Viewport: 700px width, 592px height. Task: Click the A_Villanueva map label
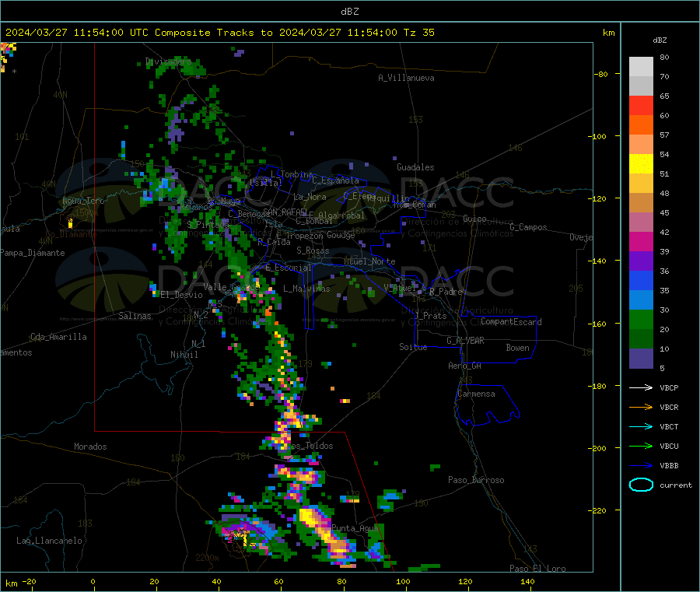point(406,78)
